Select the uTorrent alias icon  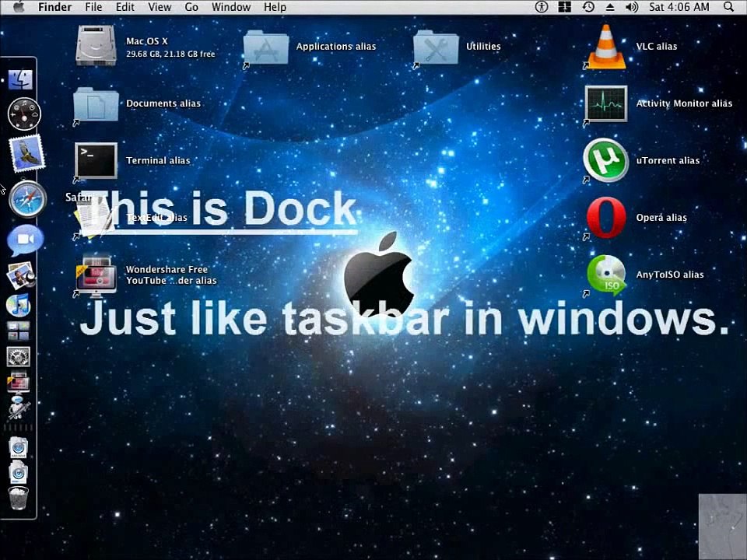point(606,160)
